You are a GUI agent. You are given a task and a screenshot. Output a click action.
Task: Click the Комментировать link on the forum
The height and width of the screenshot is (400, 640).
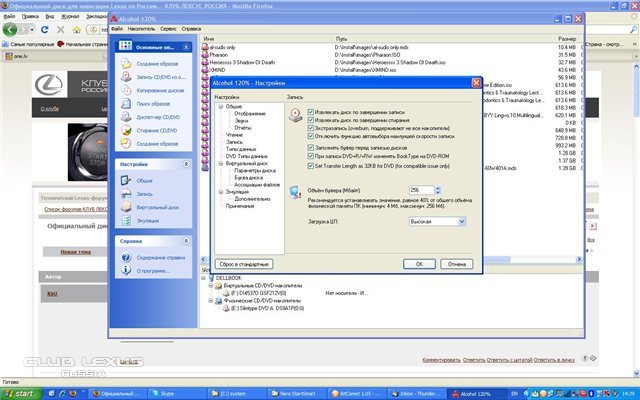coord(441,360)
